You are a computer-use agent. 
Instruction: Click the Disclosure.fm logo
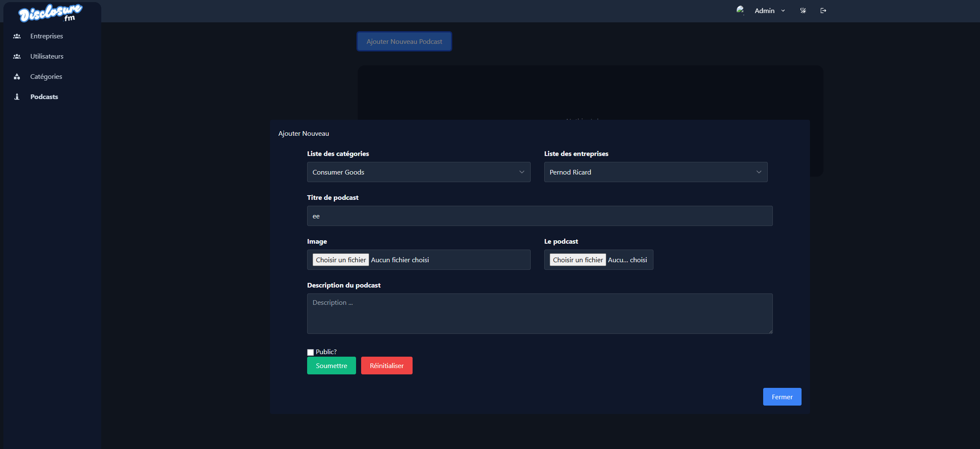pyautogui.click(x=51, y=13)
